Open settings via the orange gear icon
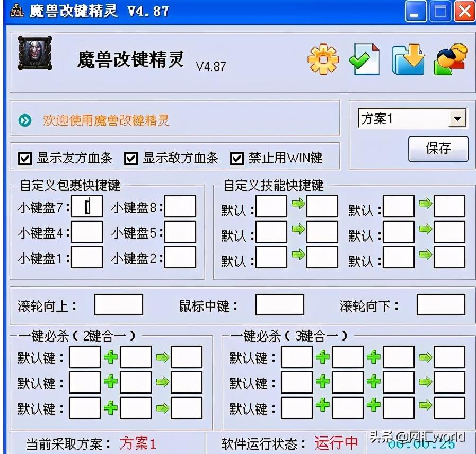This screenshot has width=476, height=454. pyautogui.click(x=323, y=59)
